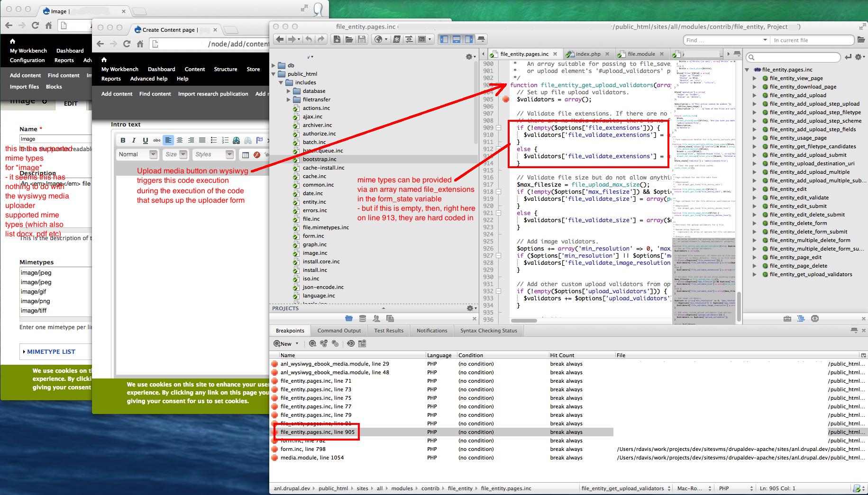Click the eye-with-arrows toolbar icon in Komodo
868x495 pixels.
409,39
